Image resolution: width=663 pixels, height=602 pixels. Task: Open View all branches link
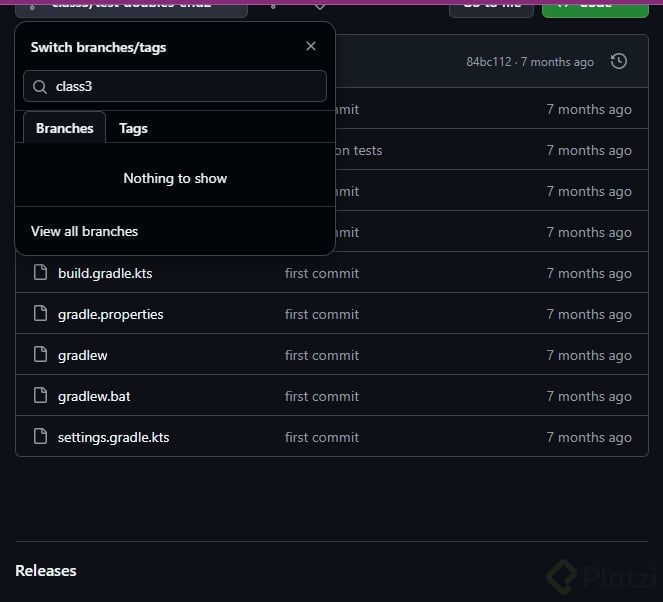pos(84,231)
